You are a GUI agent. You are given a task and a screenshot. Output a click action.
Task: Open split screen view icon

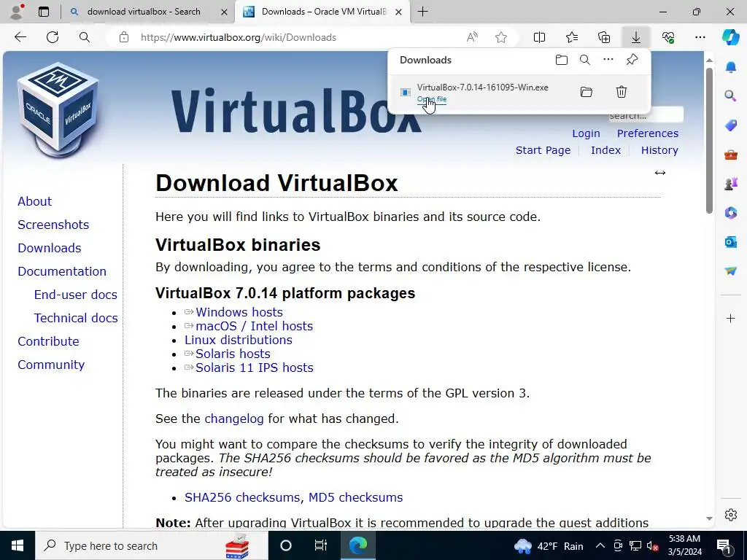pos(539,37)
